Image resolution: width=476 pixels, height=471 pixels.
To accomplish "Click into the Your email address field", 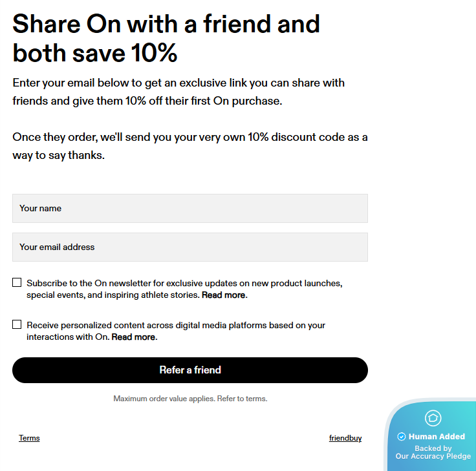I will pyautogui.click(x=190, y=247).
